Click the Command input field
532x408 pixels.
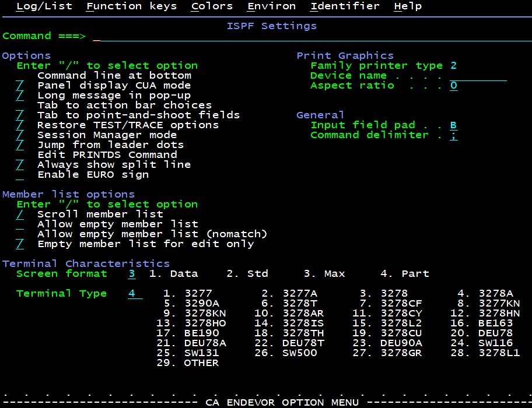309,36
